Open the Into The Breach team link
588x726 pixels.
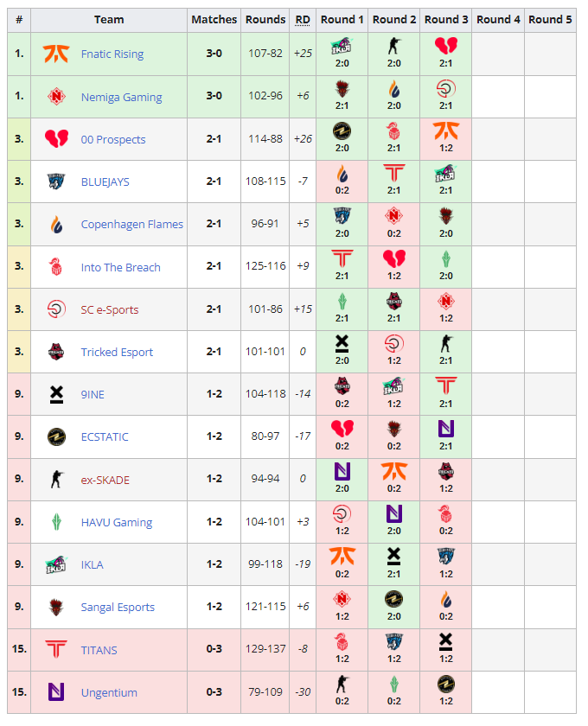click(x=120, y=267)
